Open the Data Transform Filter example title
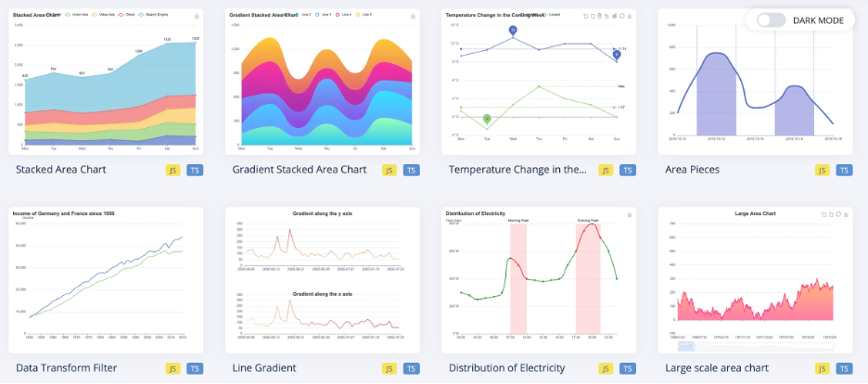Screen dimensions: 868x384 point(67,368)
